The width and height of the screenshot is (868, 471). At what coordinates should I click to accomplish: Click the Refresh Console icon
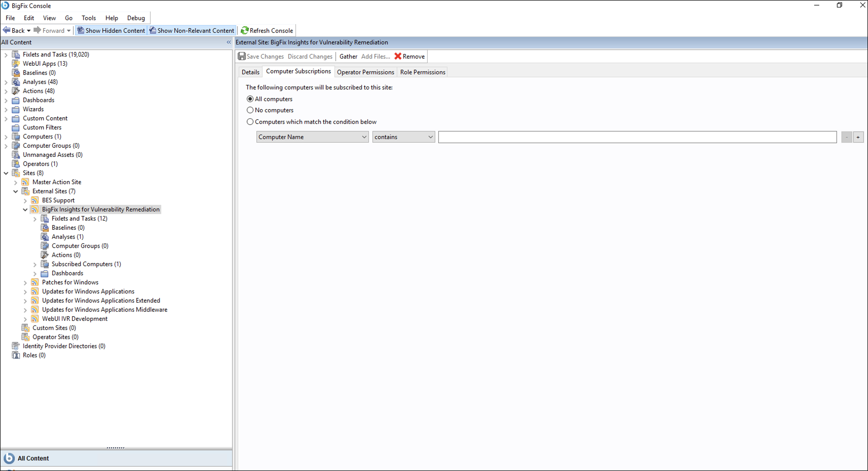[245, 30]
